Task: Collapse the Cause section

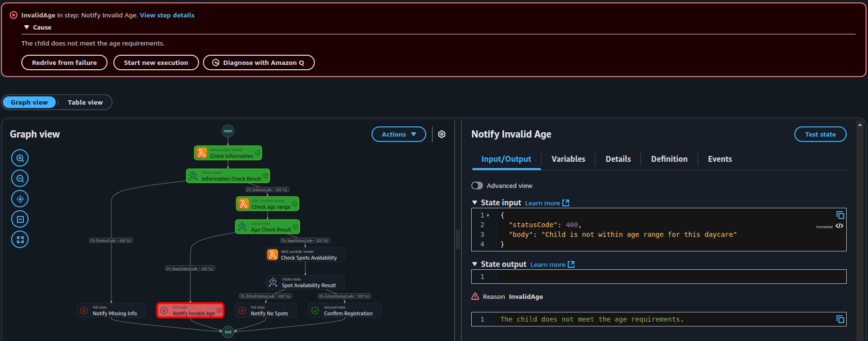Action: click(27, 28)
